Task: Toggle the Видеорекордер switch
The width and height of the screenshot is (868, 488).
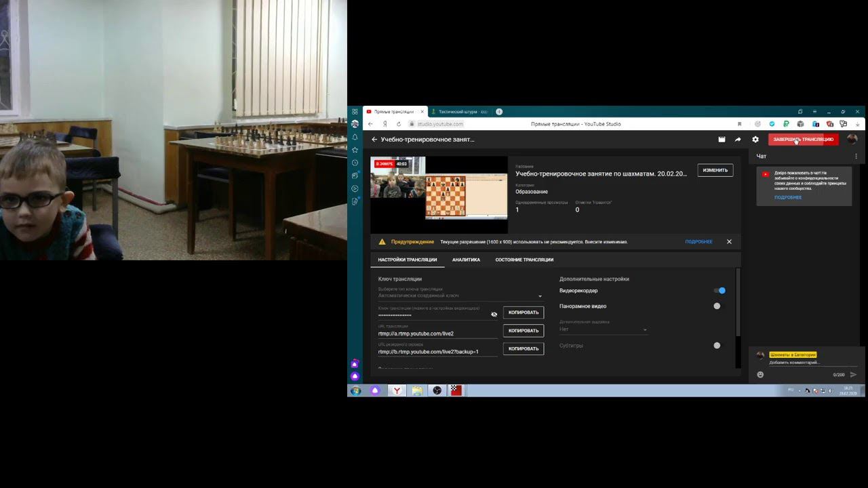Action: point(719,291)
